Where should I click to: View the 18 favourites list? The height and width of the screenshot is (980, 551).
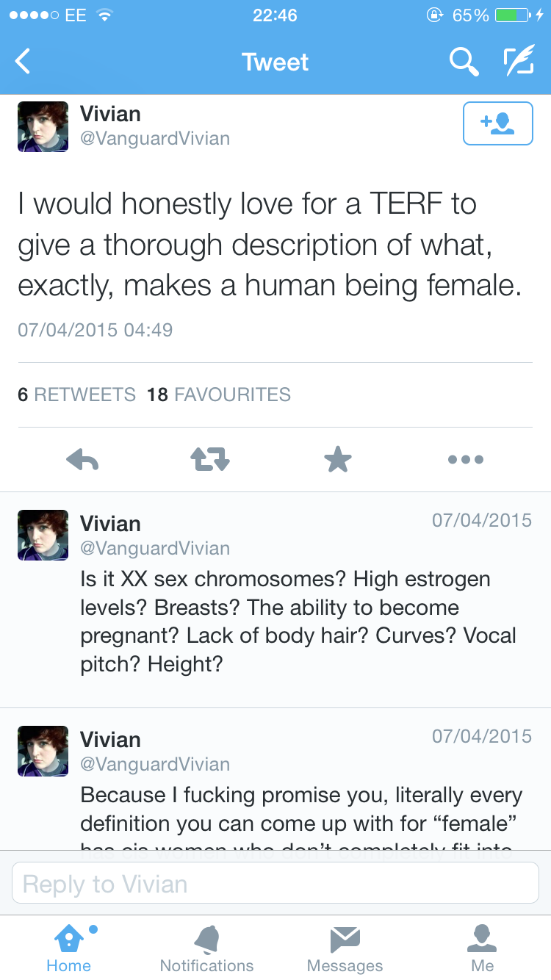point(219,394)
